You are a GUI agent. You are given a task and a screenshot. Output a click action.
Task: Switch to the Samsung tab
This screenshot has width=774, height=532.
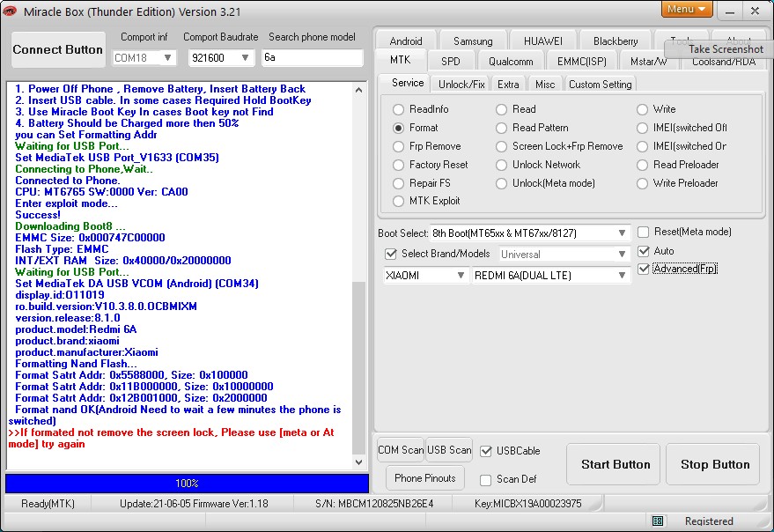pyautogui.click(x=473, y=41)
